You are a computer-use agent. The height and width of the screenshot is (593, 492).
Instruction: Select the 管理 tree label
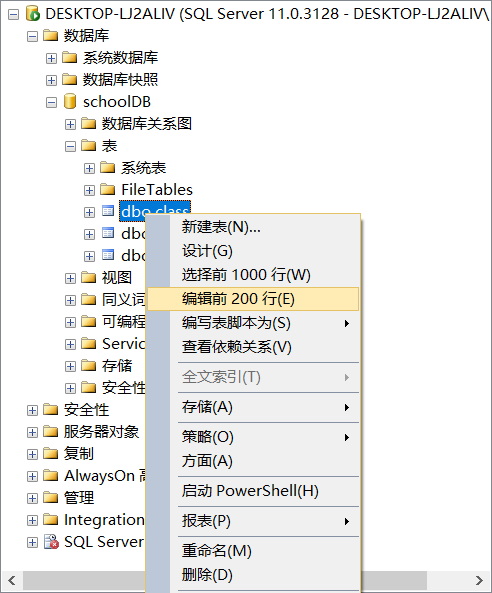pos(79,498)
